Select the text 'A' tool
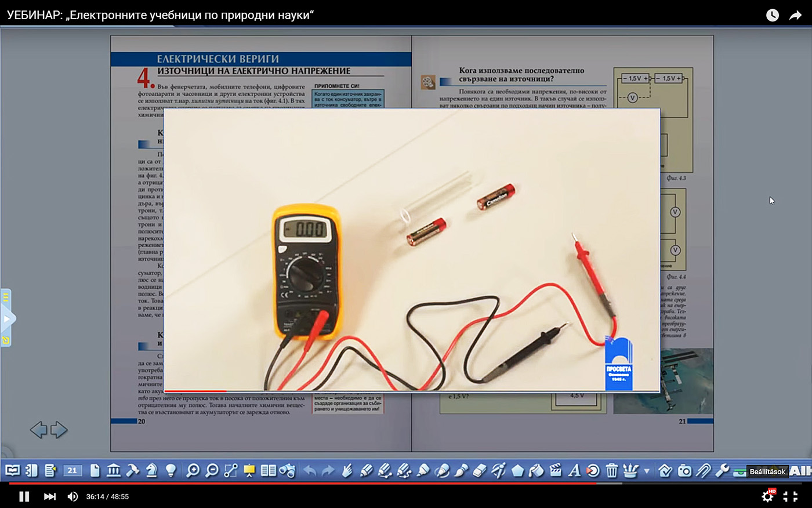 [574, 471]
